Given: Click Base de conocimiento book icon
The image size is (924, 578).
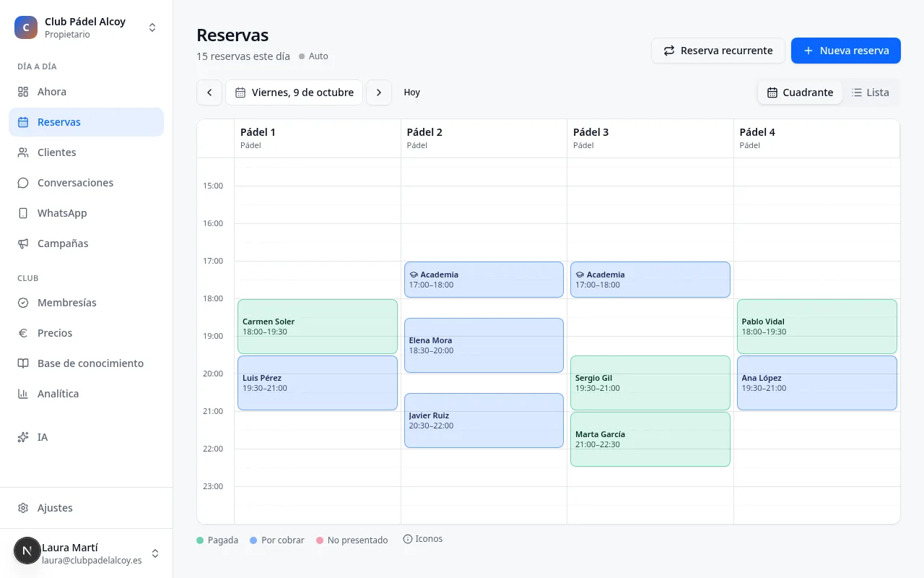Looking at the screenshot, I should tap(23, 363).
